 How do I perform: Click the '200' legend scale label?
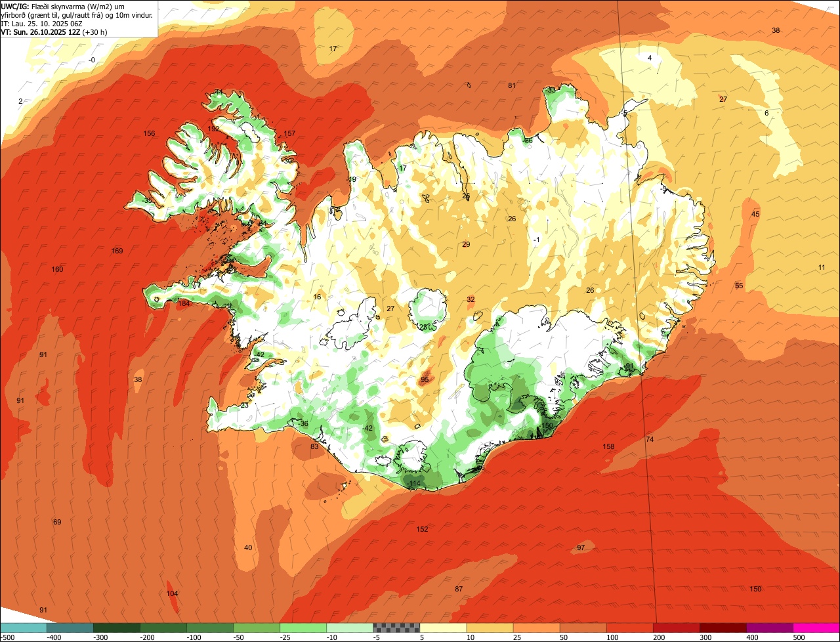coord(658,637)
